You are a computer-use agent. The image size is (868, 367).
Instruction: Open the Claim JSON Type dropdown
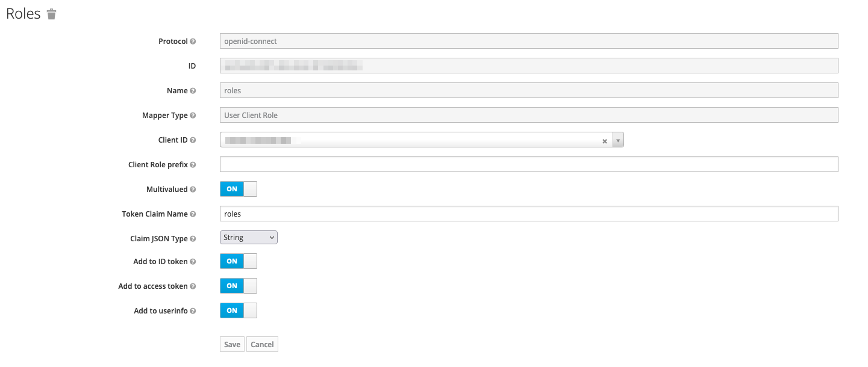(x=248, y=237)
